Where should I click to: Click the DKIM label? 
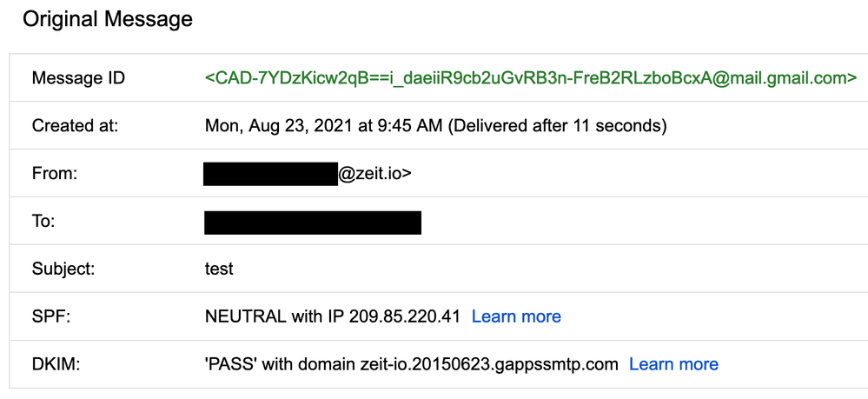(x=56, y=364)
